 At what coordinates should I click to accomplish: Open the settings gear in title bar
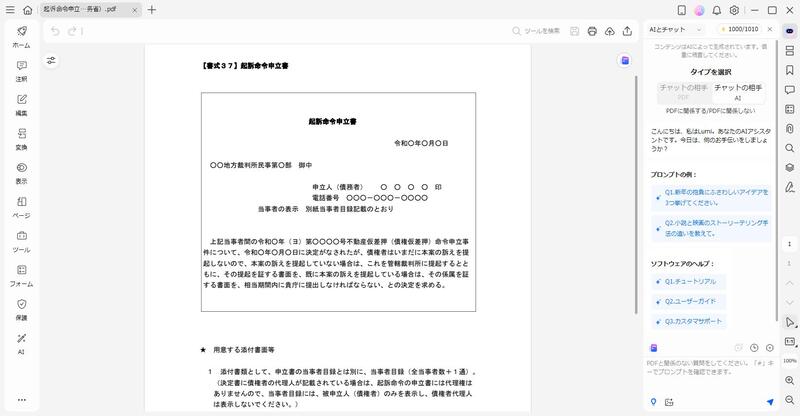click(734, 10)
